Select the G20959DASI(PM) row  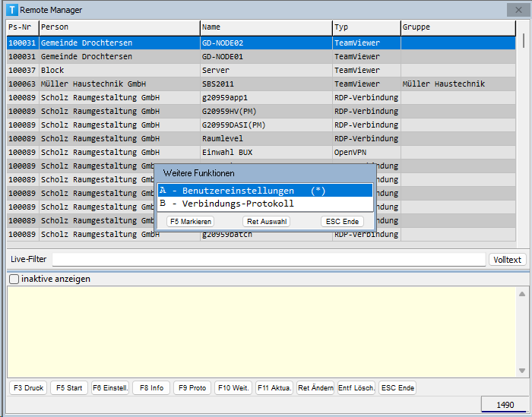[x=261, y=125]
